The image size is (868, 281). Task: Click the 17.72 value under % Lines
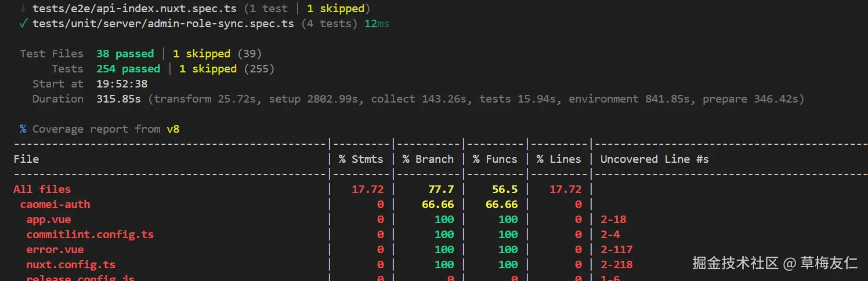pos(565,189)
